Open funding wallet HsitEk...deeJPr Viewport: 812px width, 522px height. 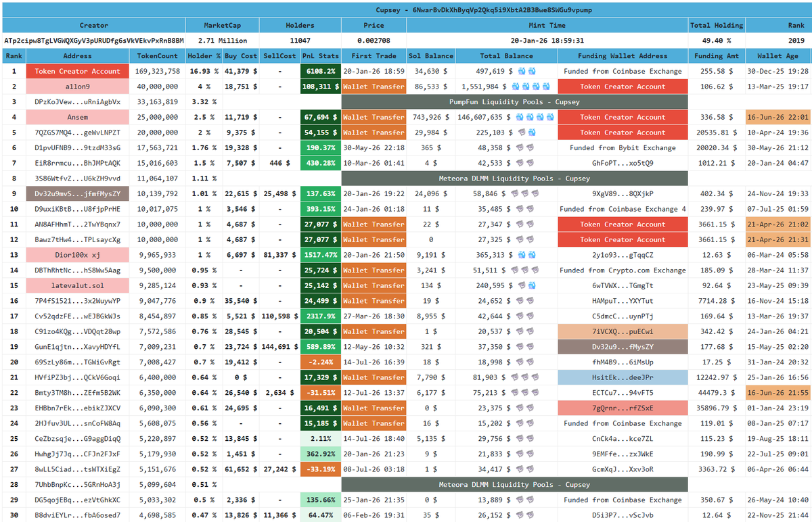623,377
